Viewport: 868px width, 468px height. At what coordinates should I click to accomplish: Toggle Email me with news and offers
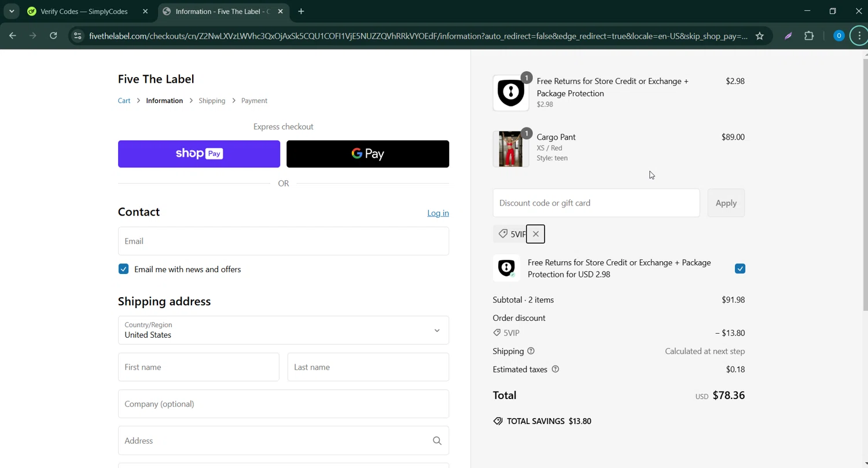(x=123, y=269)
